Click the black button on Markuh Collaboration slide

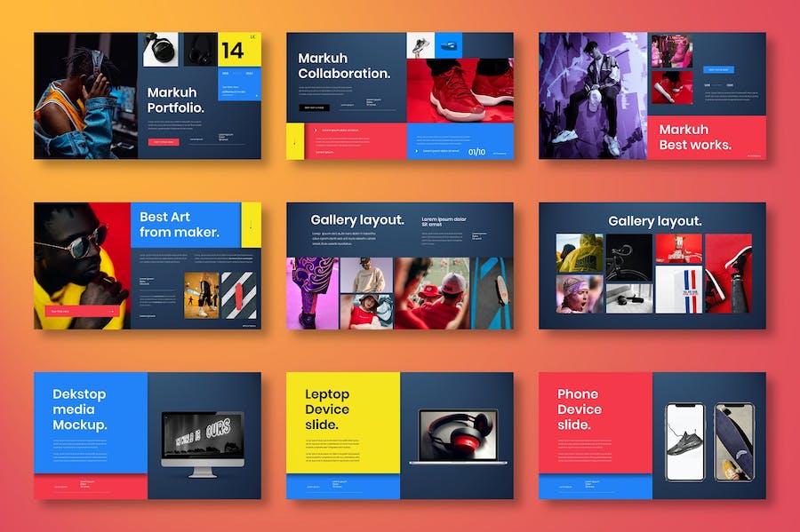coord(315,107)
